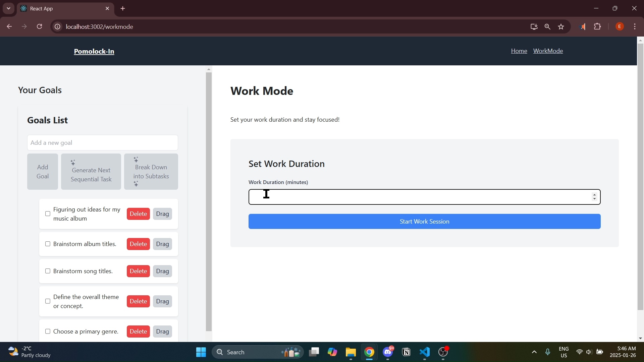
Task: Click the site info icon beside the URL
Action: click(x=57, y=27)
